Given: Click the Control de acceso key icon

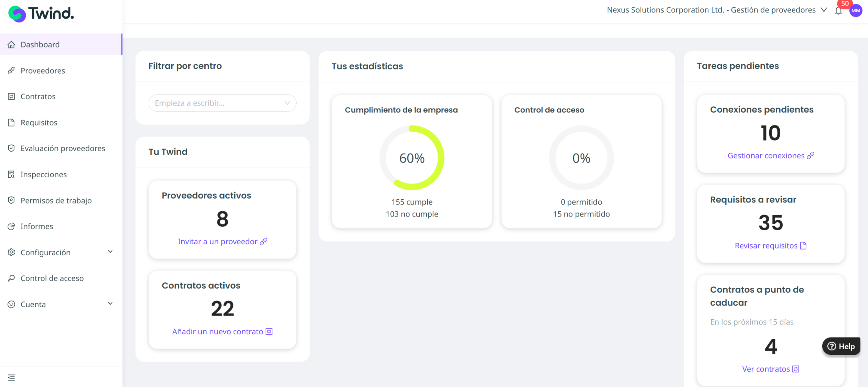Looking at the screenshot, I should point(11,278).
